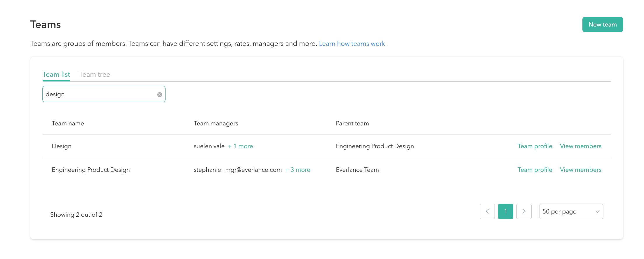Open the 50 per page dropdown
The height and width of the screenshot is (259, 644).
click(571, 211)
